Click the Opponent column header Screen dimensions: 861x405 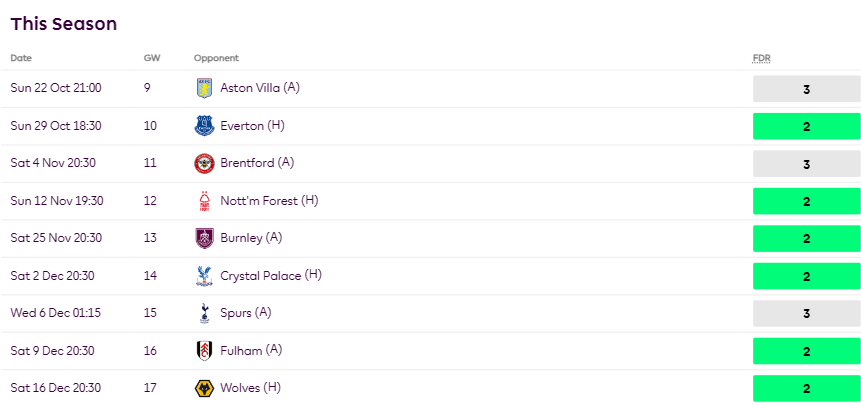click(216, 58)
